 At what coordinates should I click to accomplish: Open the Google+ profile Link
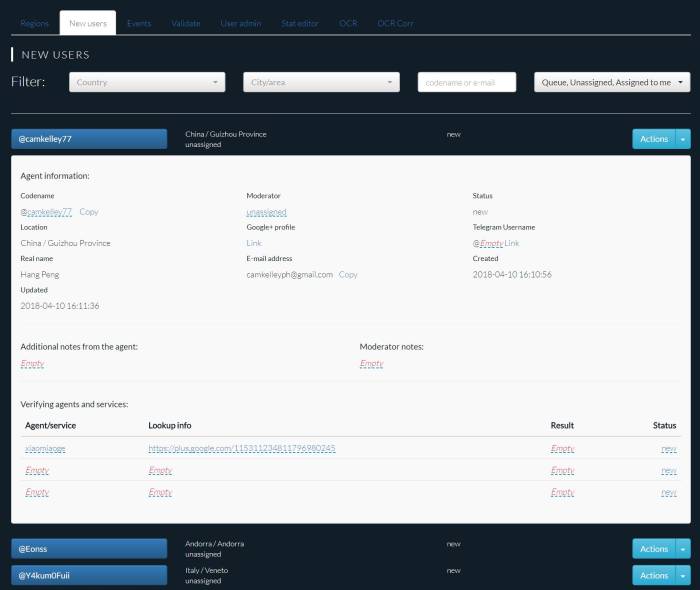(x=254, y=243)
